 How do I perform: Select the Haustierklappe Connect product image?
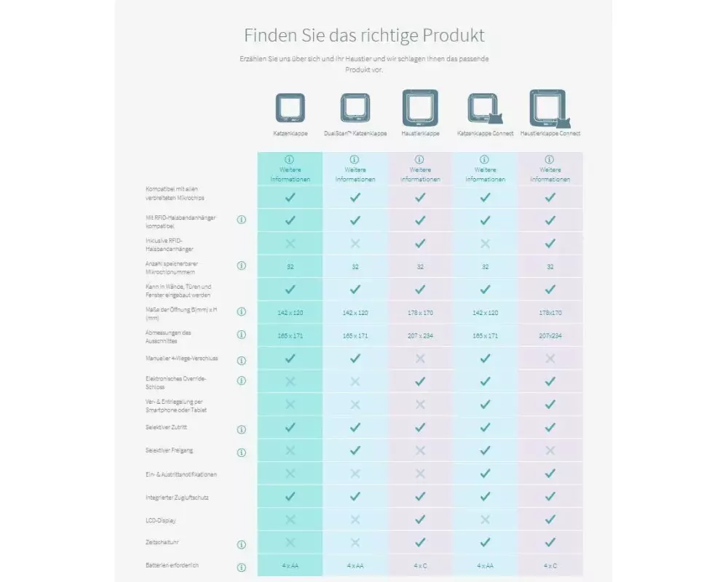tap(550, 108)
